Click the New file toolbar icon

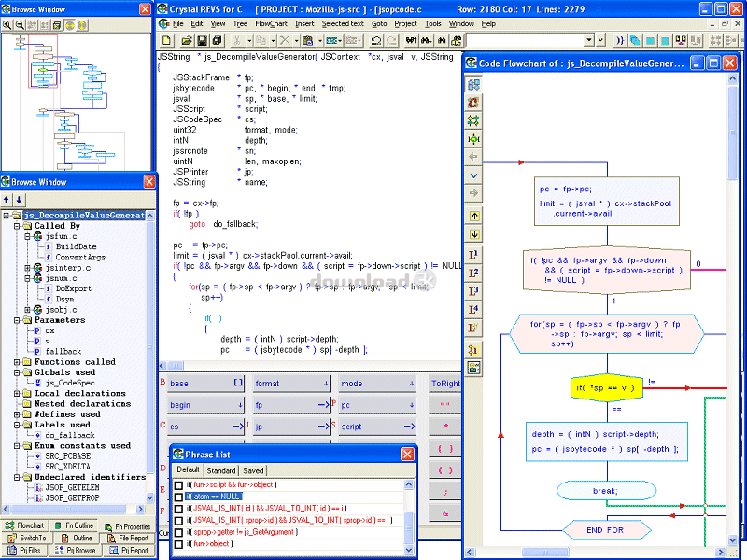point(165,41)
